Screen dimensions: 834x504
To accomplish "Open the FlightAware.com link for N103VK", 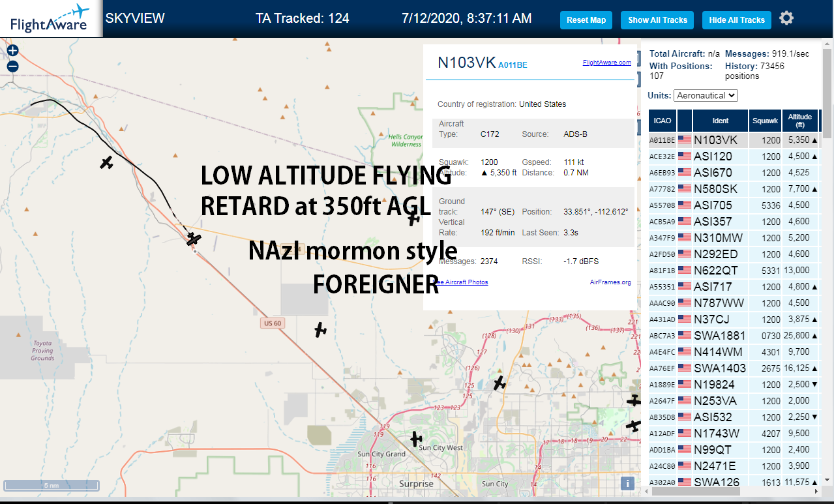I will click(x=606, y=63).
